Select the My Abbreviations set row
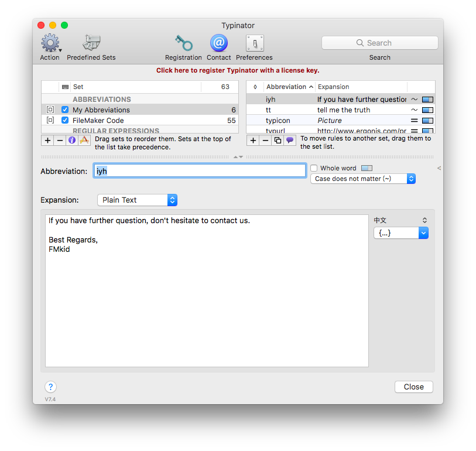This screenshot has height=451, width=476. click(x=140, y=110)
